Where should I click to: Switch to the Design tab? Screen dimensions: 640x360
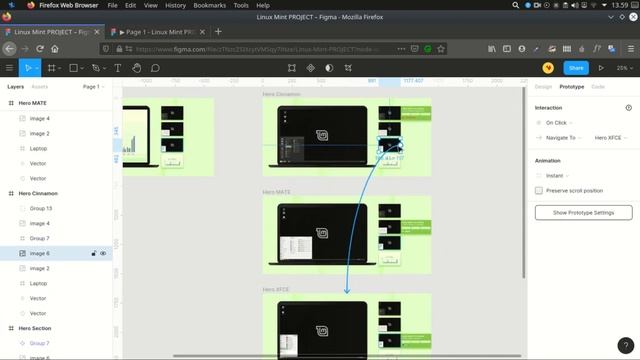click(x=543, y=87)
